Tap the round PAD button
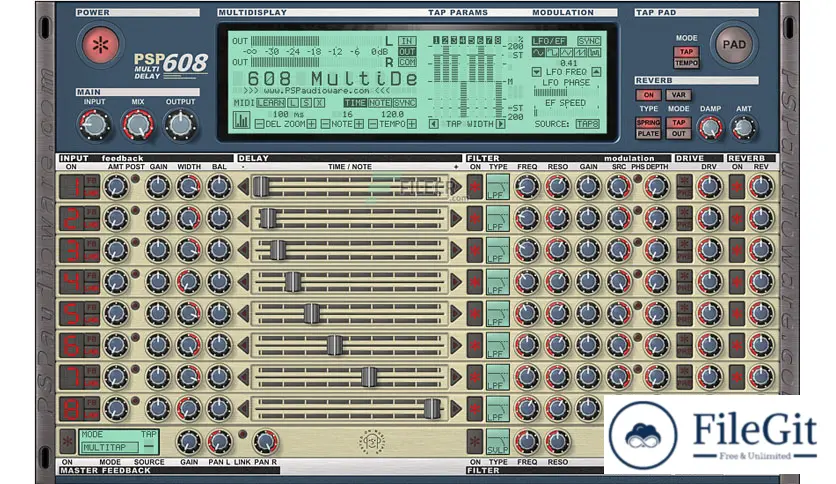 click(734, 45)
